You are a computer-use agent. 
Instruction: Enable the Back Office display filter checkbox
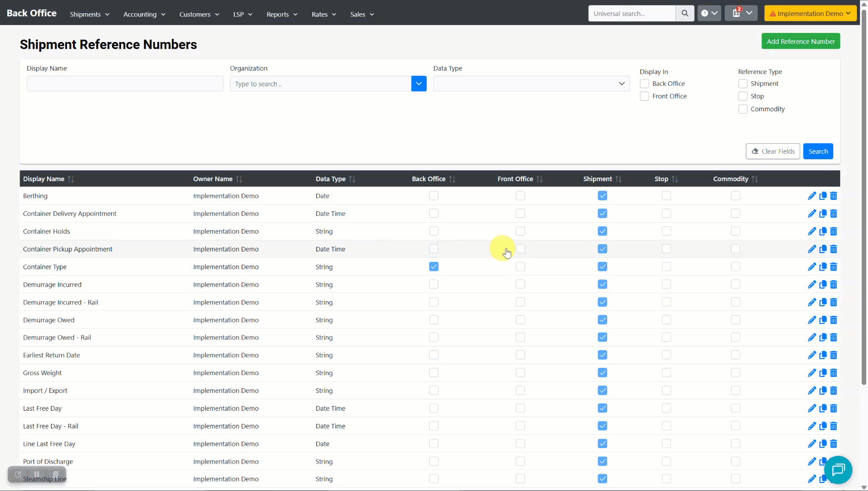click(x=644, y=84)
